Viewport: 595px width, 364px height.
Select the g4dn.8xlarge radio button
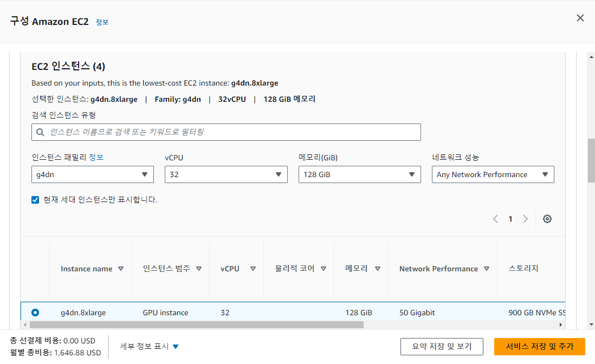pos(35,313)
